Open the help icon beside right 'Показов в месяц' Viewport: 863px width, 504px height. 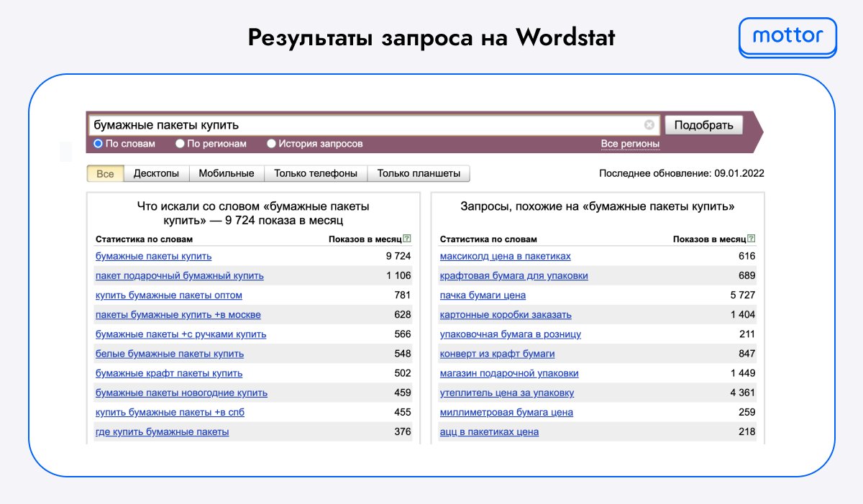click(752, 239)
